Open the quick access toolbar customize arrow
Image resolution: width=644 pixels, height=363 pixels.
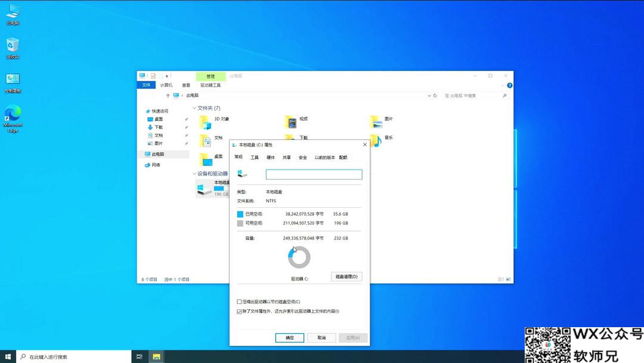tap(167, 76)
